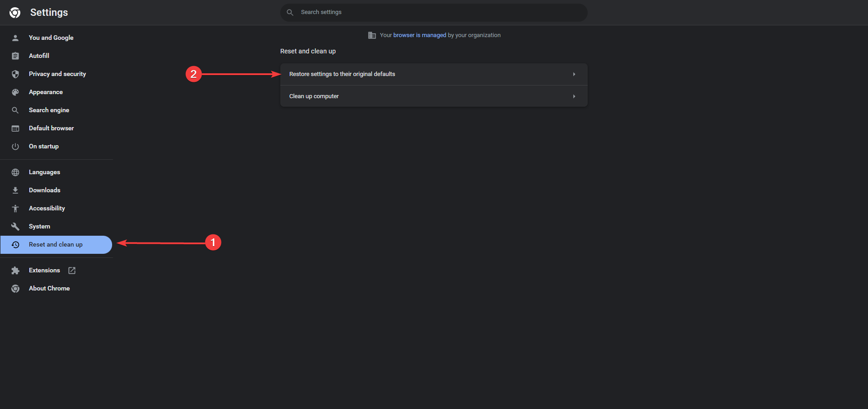Screen dimensions: 868x409
Task: Click the Languages globe icon
Action: (x=15, y=172)
